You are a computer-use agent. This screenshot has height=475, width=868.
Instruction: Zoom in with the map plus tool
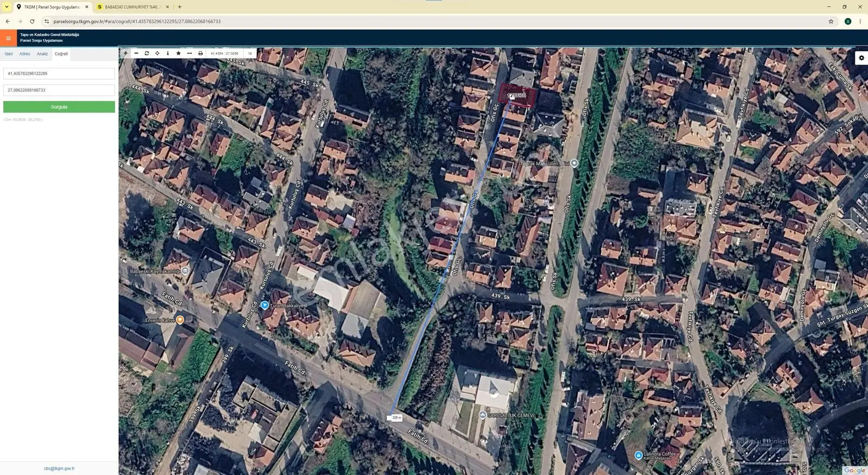[x=125, y=53]
